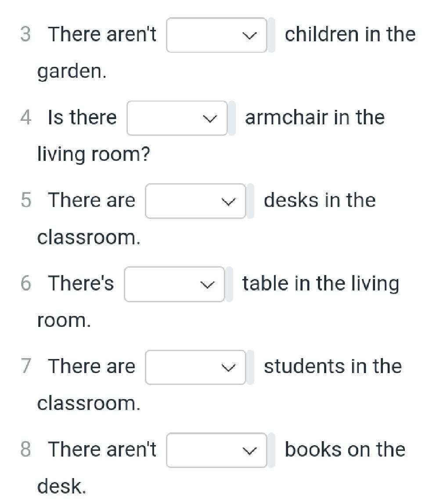440x504 pixels.
Task: Open the dropdown before "table in the living"
Action: (174, 284)
